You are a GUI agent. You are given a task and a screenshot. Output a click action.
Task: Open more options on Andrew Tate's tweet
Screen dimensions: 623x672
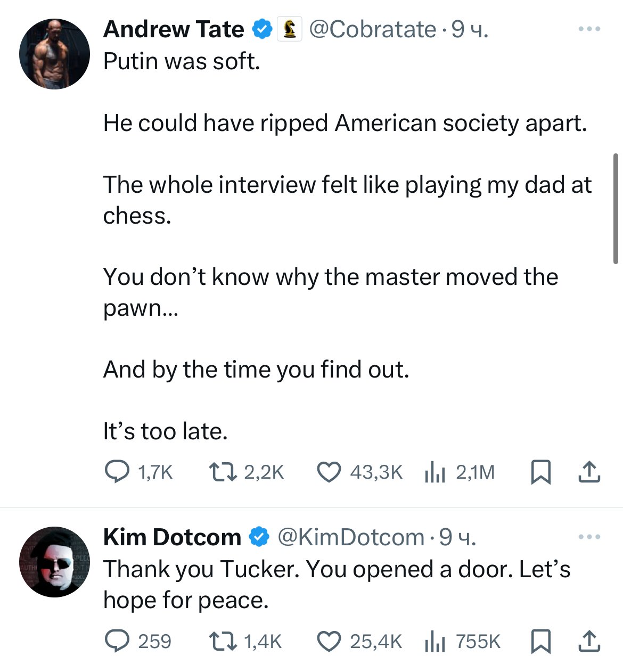click(x=589, y=29)
